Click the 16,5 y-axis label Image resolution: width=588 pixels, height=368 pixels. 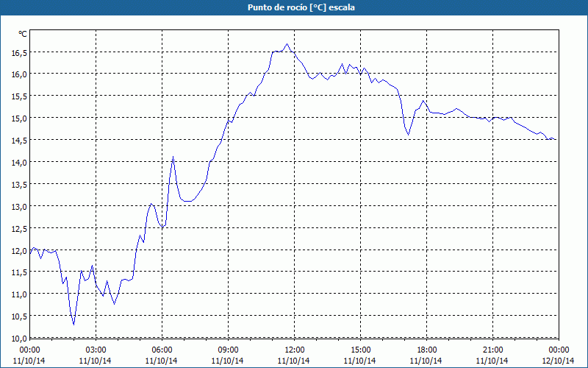coord(20,53)
